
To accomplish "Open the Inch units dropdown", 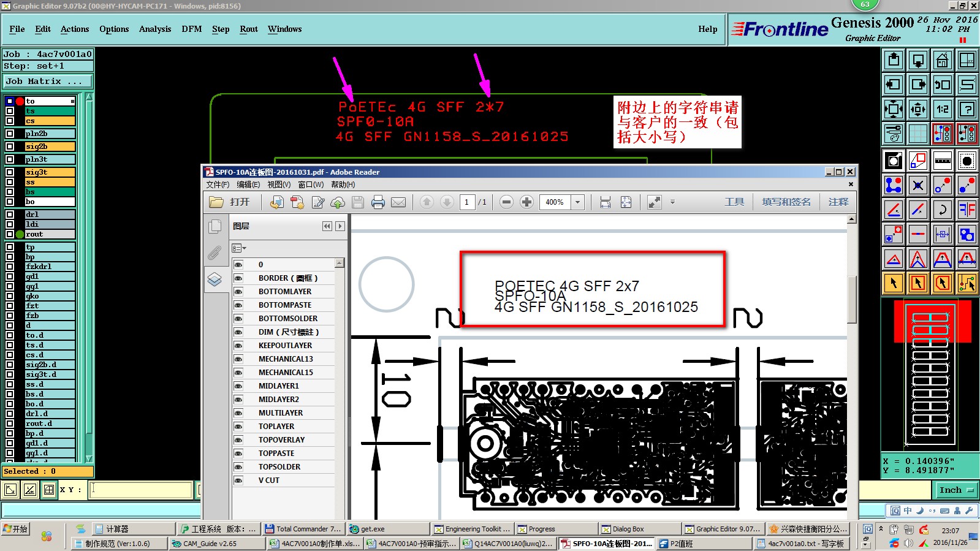I will tap(956, 490).
